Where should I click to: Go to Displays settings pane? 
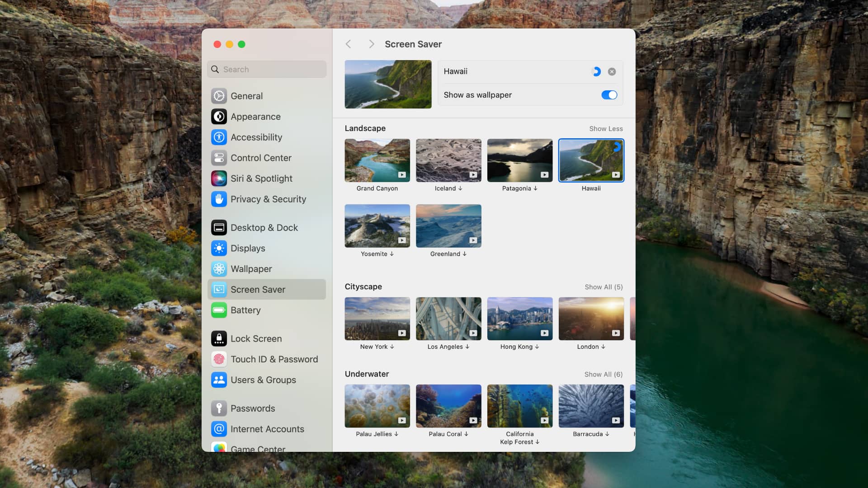pos(248,248)
